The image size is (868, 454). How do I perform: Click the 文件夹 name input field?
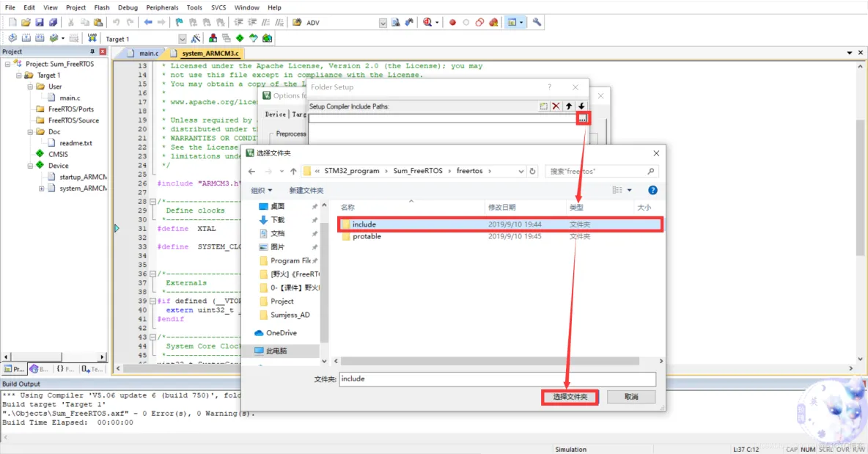coord(497,378)
